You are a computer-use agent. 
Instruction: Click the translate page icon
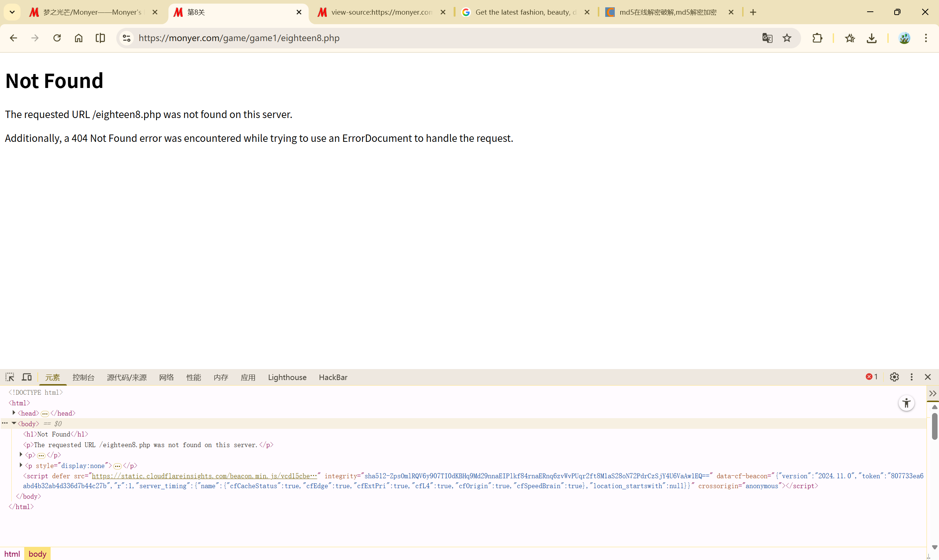tap(767, 38)
